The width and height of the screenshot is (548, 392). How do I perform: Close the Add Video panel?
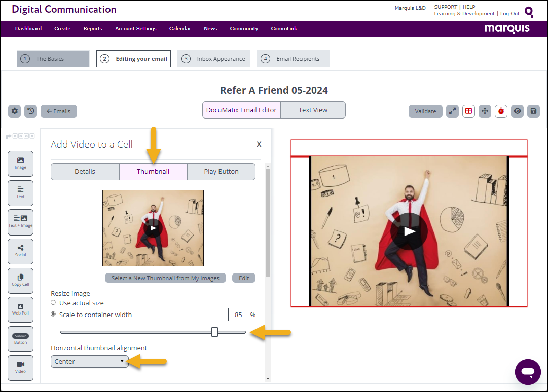tap(259, 144)
